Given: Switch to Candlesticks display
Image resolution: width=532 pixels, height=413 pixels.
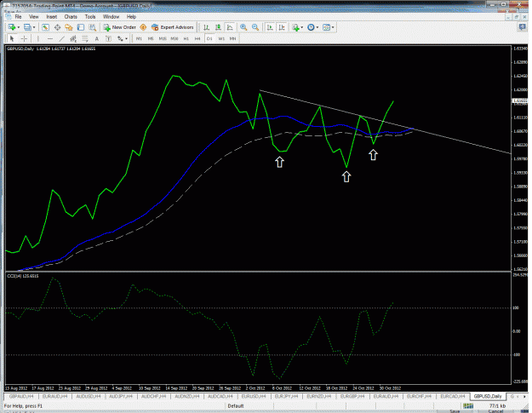Looking at the screenshot, I should tap(218, 27).
